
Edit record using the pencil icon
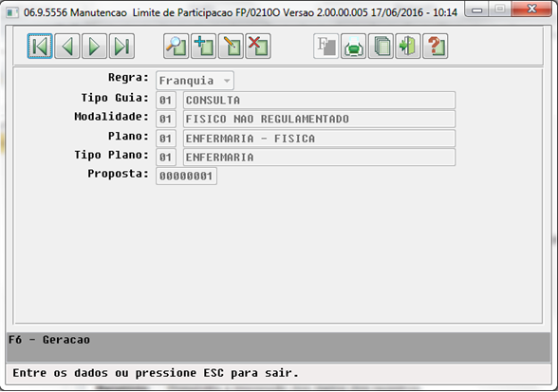pyautogui.click(x=231, y=46)
